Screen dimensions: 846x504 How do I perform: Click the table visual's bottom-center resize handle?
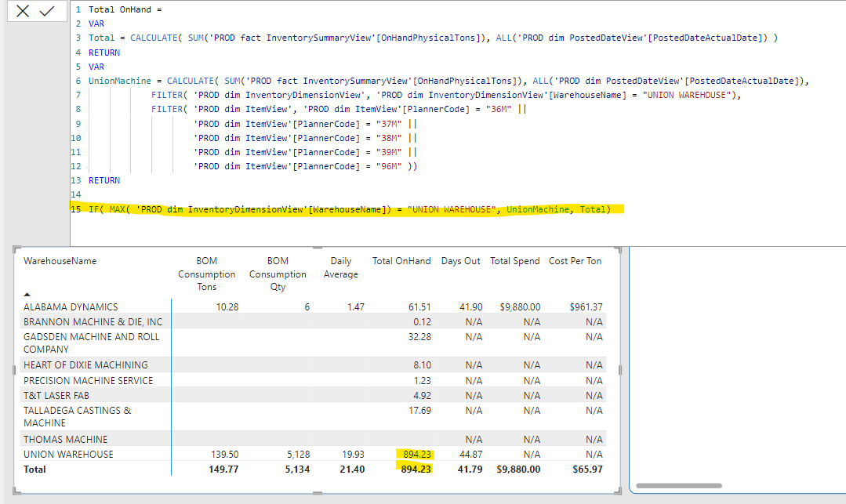click(318, 493)
